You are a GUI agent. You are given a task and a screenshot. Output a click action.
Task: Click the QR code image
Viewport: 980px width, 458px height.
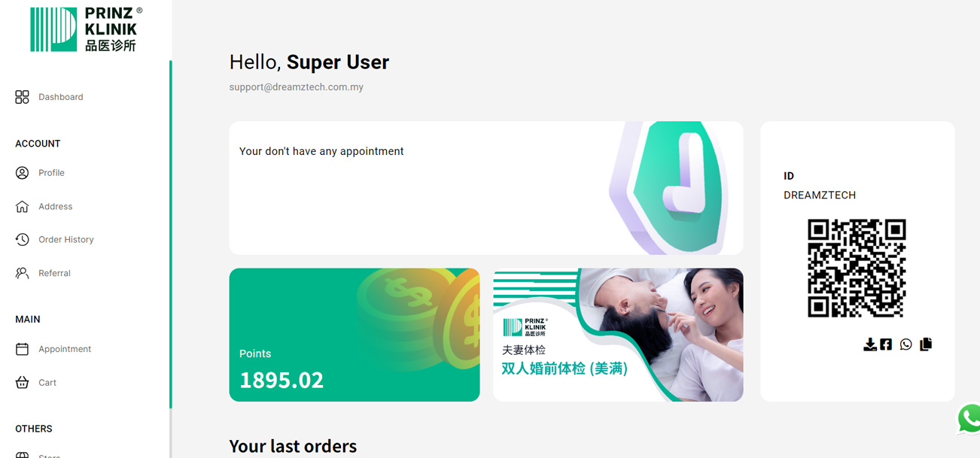coord(857,268)
